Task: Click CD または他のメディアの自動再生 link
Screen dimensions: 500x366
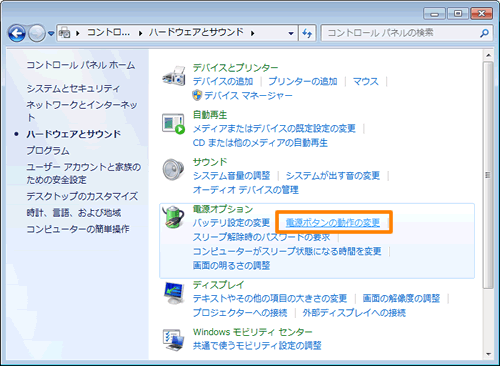Action: 260,143
